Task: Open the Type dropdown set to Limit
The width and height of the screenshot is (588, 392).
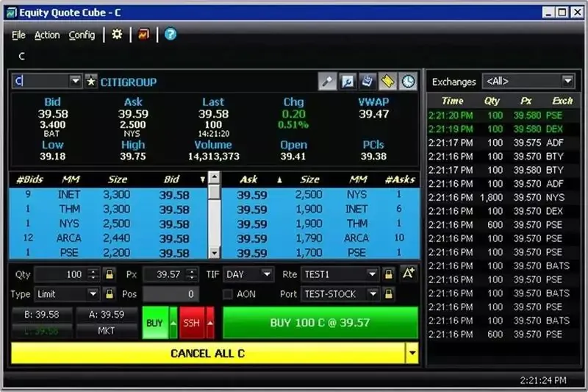Action: point(67,293)
